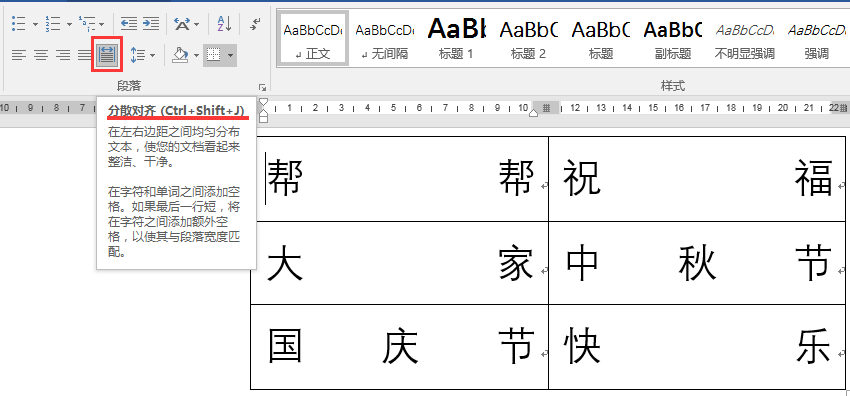Image resolution: width=850 pixels, height=396 pixels.
Task: Click the table cell containing 祝福
Action: pos(697,179)
